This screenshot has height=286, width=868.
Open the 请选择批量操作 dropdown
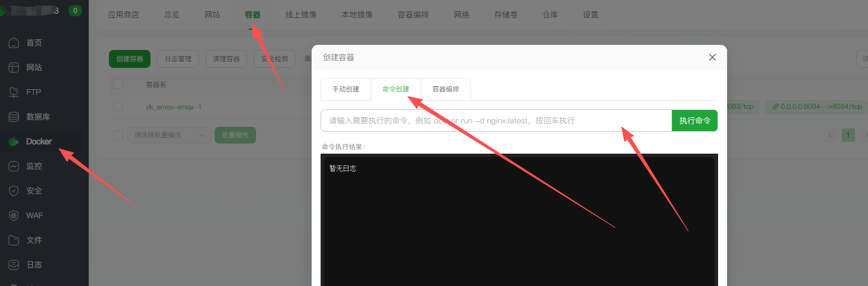click(x=170, y=135)
